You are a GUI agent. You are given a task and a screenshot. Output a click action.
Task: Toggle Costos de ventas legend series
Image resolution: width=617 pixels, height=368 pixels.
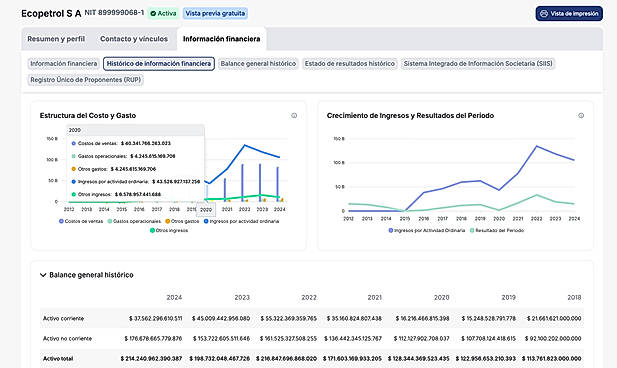point(81,221)
